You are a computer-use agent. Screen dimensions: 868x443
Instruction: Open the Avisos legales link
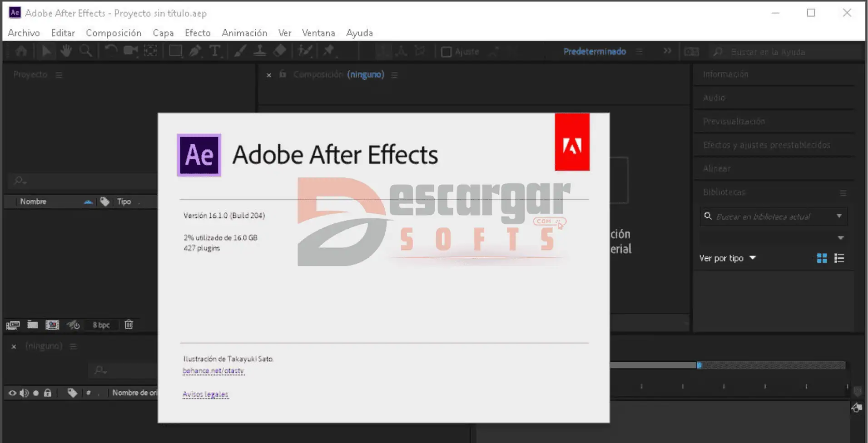point(205,394)
